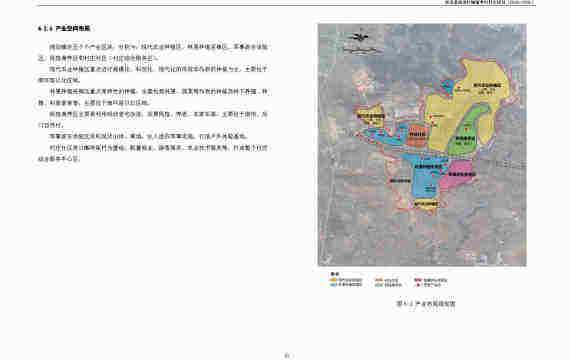Click the figure caption below the legend
Screen dimensions: 570x360
point(426,303)
